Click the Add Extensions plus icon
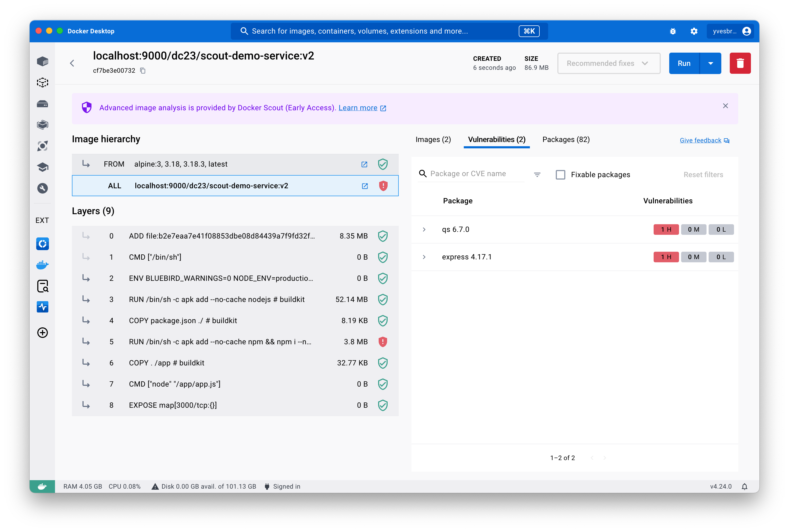This screenshot has height=532, width=789. tap(42, 333)
